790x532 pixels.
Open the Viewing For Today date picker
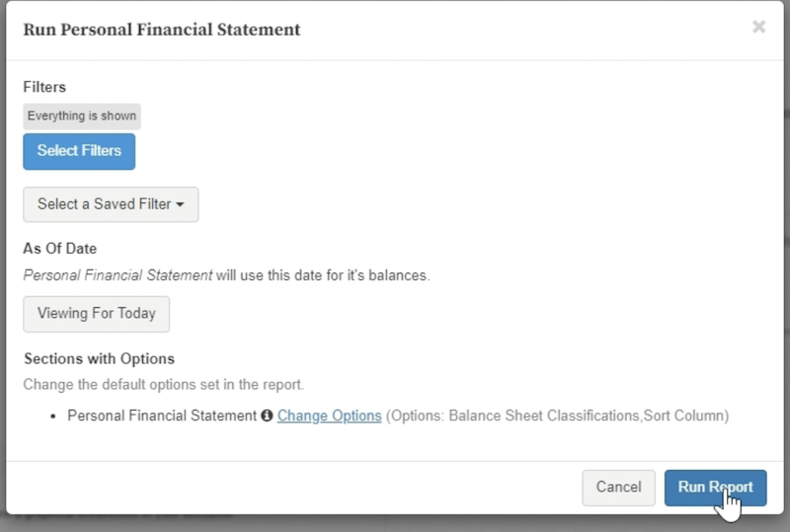tap(96, 314)
